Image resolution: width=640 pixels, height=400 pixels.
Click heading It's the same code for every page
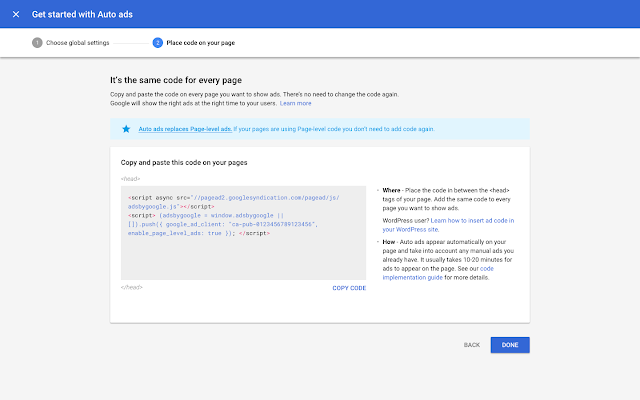176,80
